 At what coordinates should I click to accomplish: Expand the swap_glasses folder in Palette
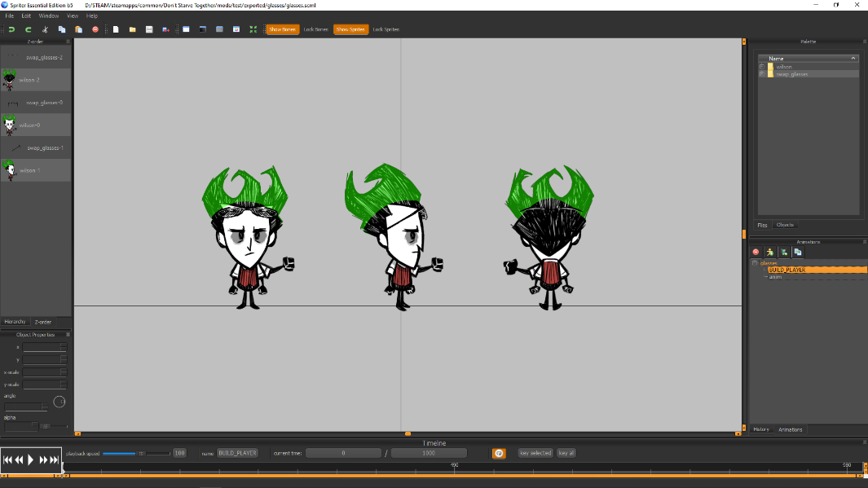pyautogui.click(x=762, y=74)
